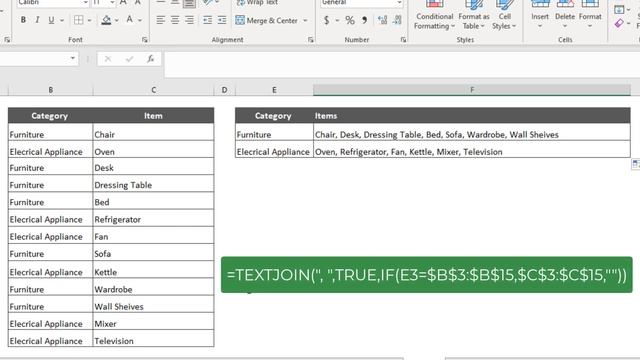Center text horizontally
The width and height of the screenshot is (640, 360).
[175, 20]
